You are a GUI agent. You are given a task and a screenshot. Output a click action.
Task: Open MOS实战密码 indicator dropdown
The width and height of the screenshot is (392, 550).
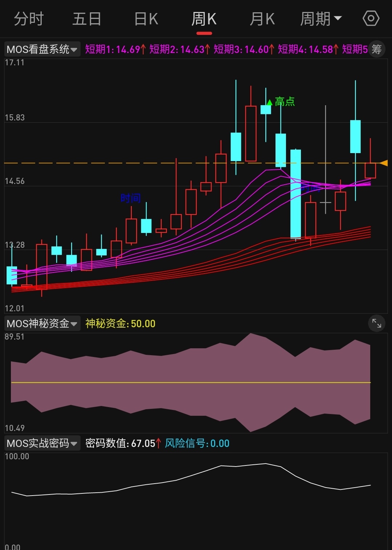point(42,443)
